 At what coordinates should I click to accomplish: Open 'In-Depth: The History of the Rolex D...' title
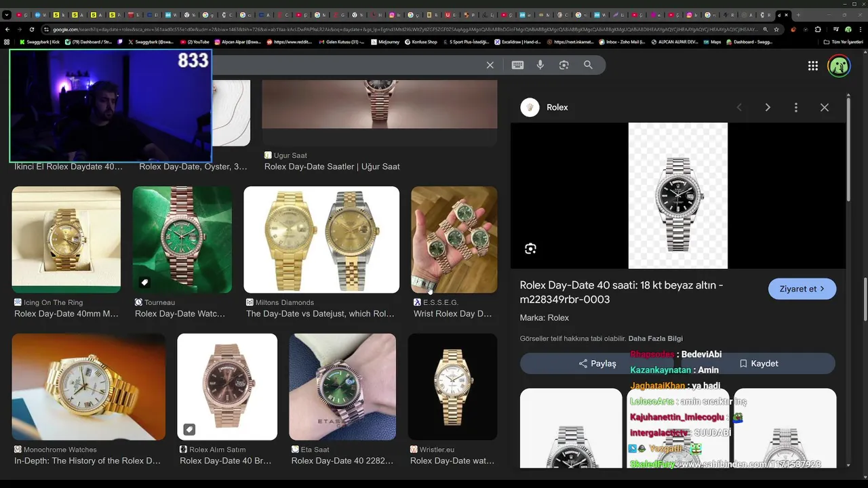(87, 461)
